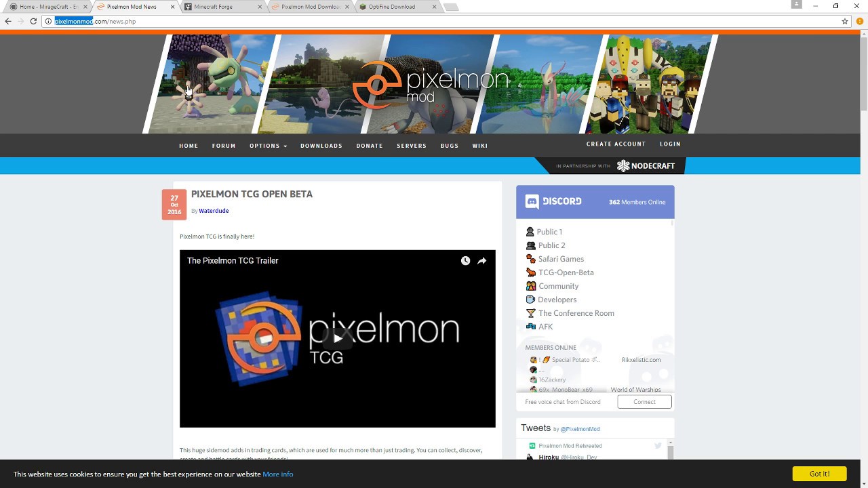Click 'Hiroku' tweet author name
The width and height of the screenshot is (868, 488).
click(549, 457)
